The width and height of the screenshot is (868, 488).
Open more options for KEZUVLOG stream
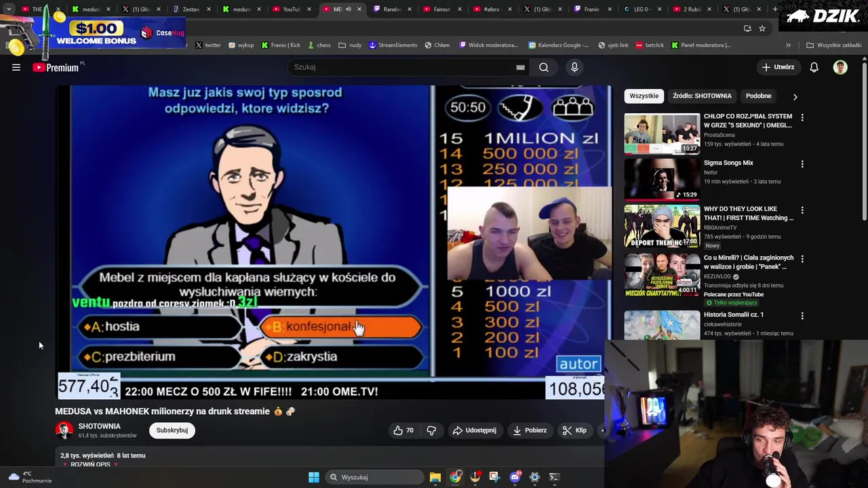pyautogui.click(x=802, y=259)
